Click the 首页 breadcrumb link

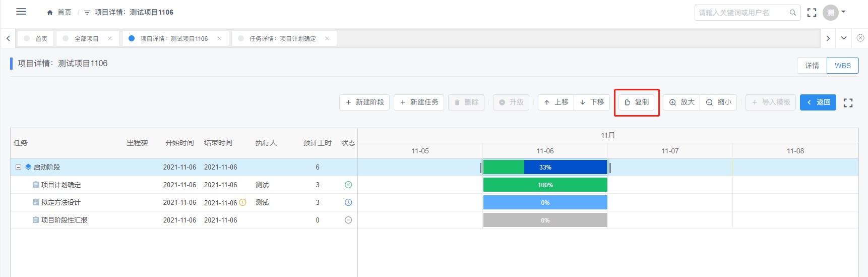coord(65,12)
